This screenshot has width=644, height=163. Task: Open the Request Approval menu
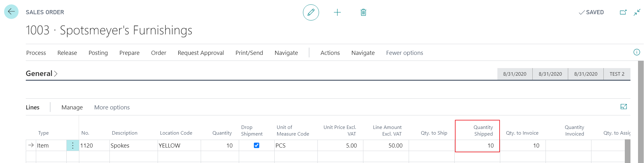201,53
